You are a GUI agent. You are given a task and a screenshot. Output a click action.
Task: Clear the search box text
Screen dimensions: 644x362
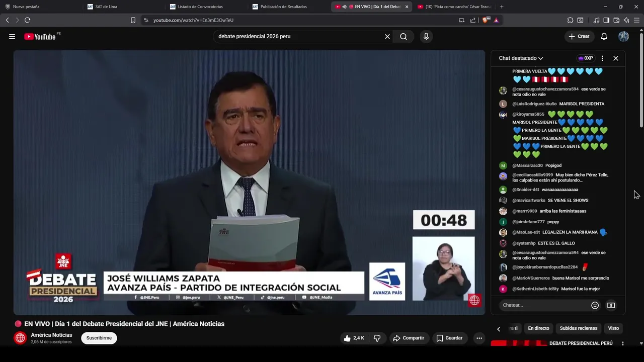387,36
